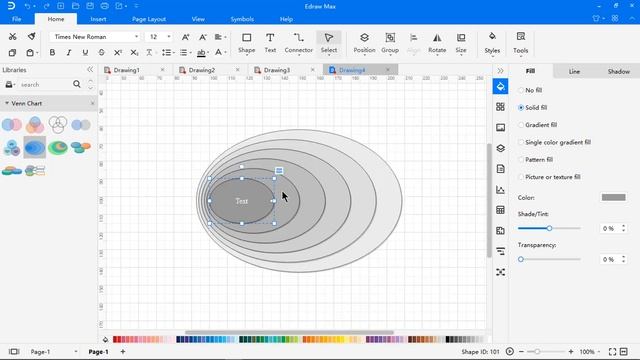The image size is (640, 360).
Task: Open the Shadow tab in format panel
Action: 618,71
